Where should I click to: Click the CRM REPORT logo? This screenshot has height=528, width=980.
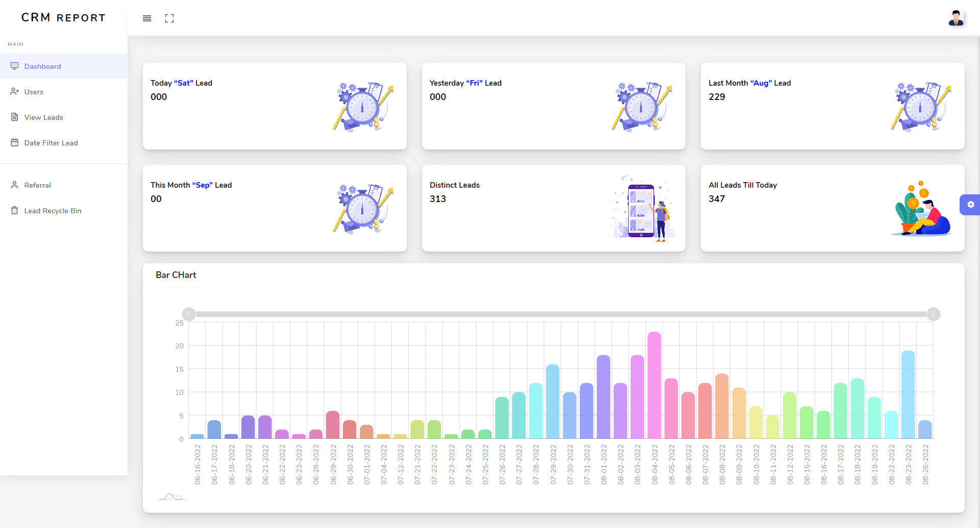63,18
